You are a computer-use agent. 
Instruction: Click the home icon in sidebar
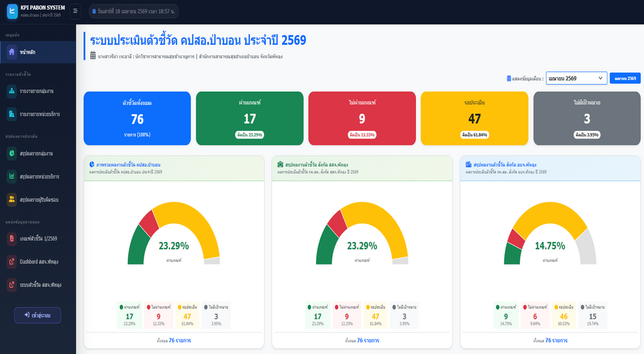pyautogui.click(x=12, y=52)
